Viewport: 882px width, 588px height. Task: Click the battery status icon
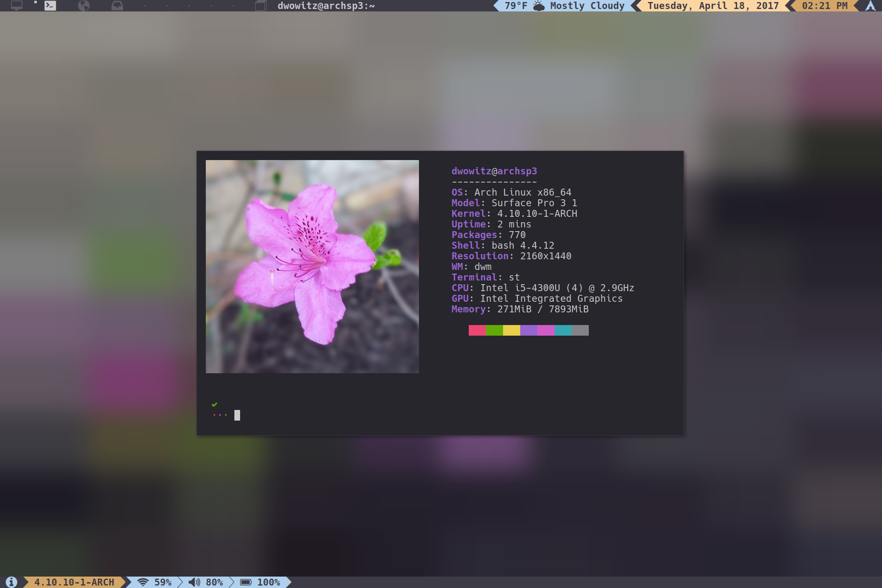tap(246, 582)
